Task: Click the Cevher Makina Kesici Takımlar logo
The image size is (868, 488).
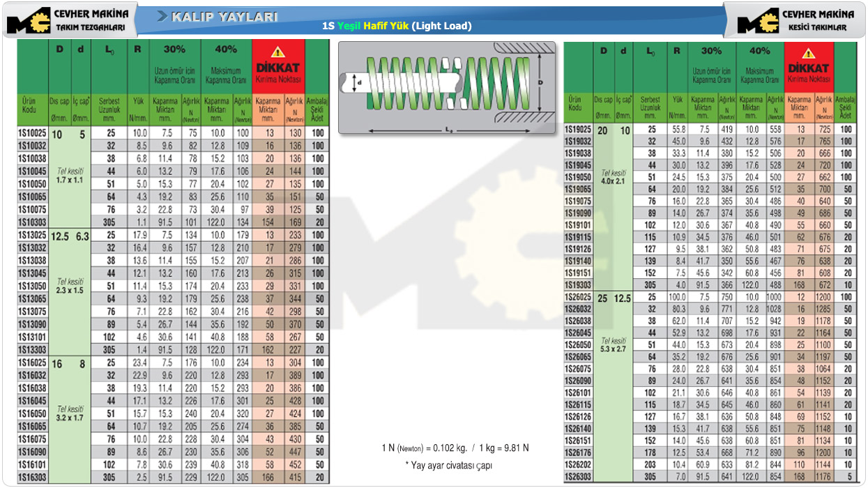Action: 795,20
